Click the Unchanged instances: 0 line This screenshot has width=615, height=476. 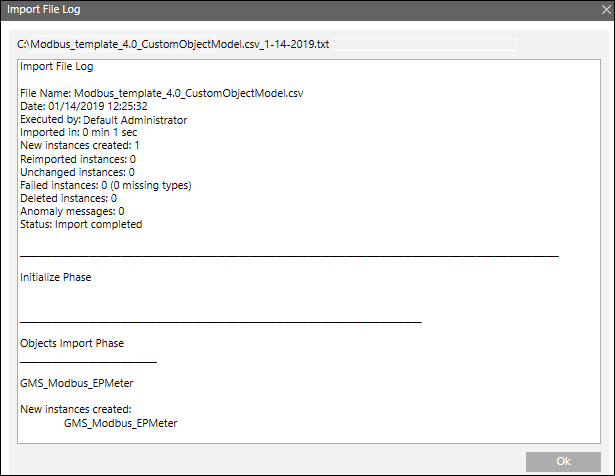coord(77,172)
